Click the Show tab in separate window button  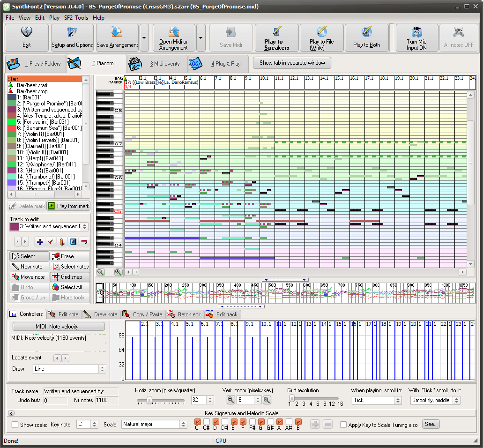(x=291, y=62)
